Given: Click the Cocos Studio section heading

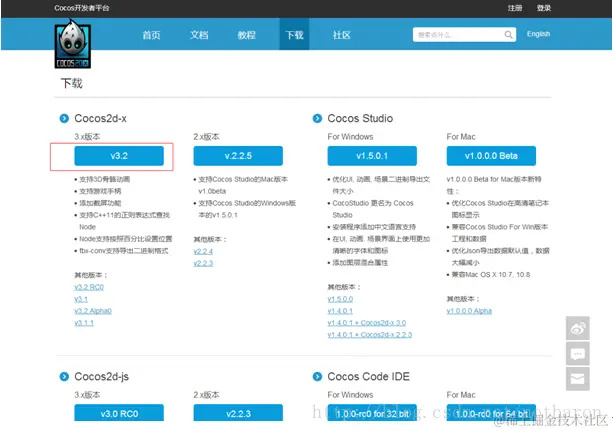Looking at the screenshot, I should (x=360, y=118).
